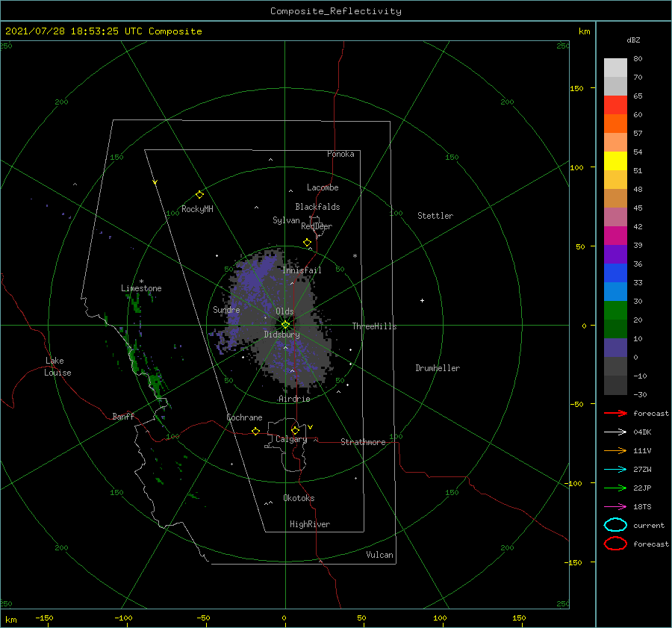Click the Blackfalds city label
The width and height of the screenshot is (672, 628).
point(317,207)
